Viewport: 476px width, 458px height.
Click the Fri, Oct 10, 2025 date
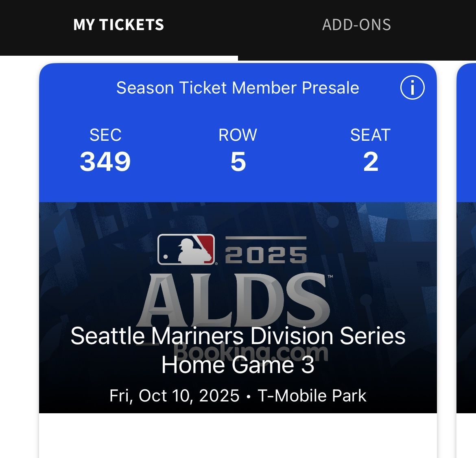[x=174, y=396]
